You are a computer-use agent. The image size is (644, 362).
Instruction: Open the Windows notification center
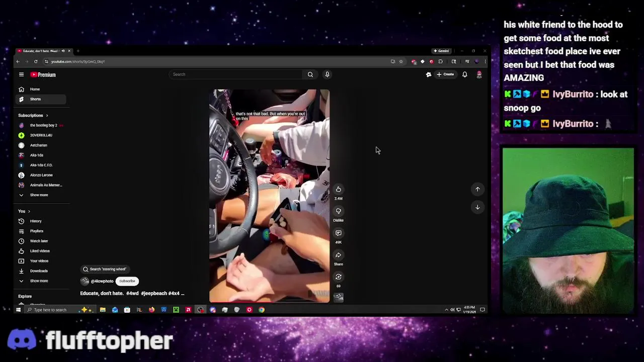[x=482, y=310]
